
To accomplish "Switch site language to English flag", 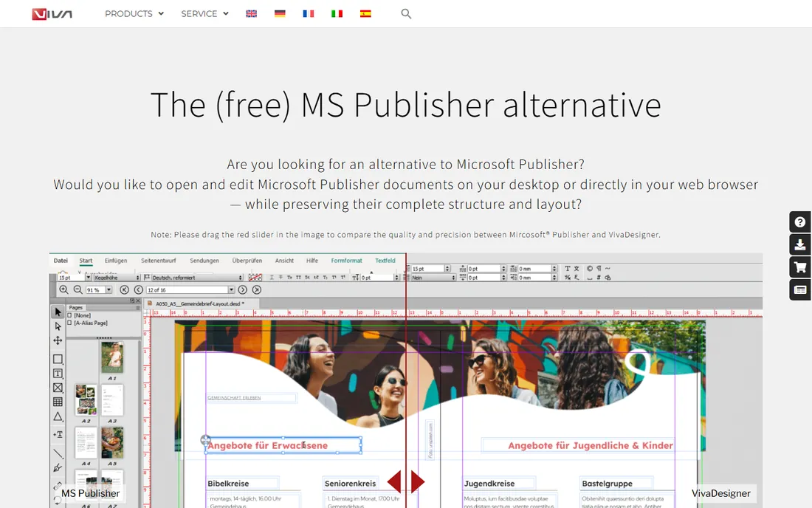I will 251,14.
